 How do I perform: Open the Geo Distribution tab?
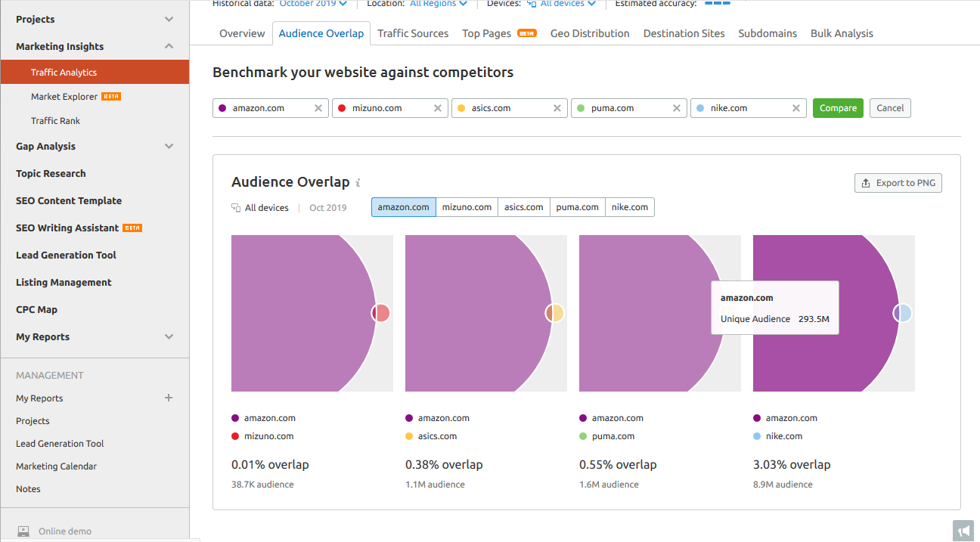590,33
